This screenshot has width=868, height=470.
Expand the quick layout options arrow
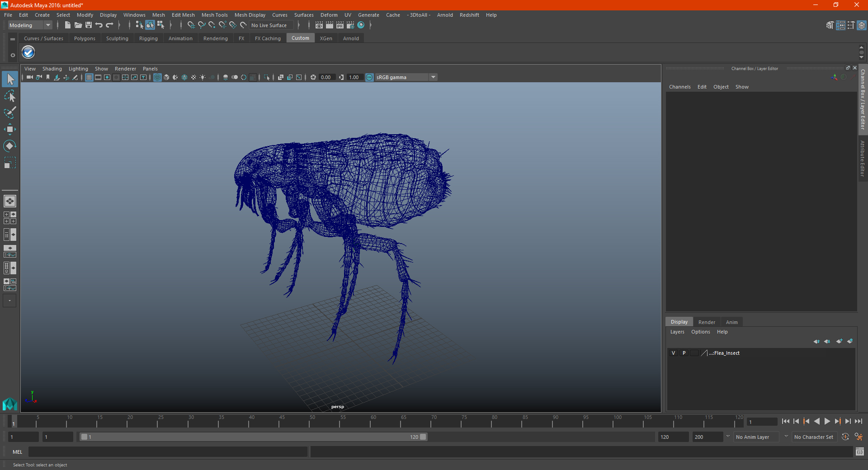(9, 301)
